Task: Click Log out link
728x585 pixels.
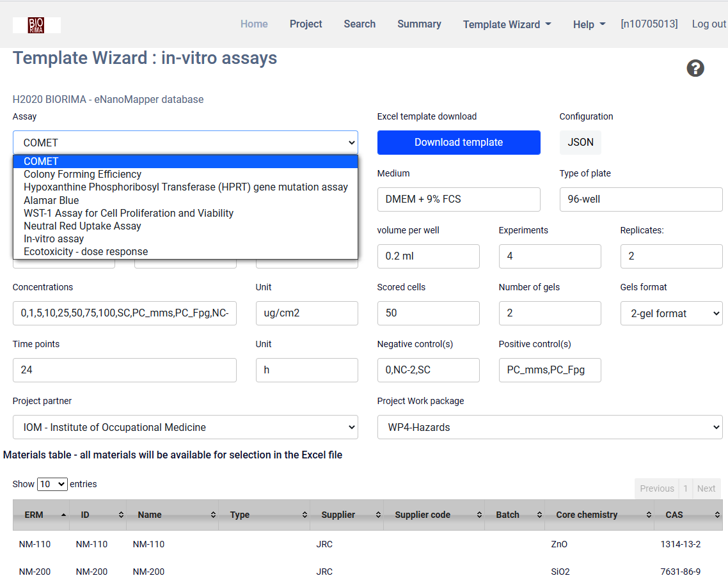Action: tap(709, 24)
